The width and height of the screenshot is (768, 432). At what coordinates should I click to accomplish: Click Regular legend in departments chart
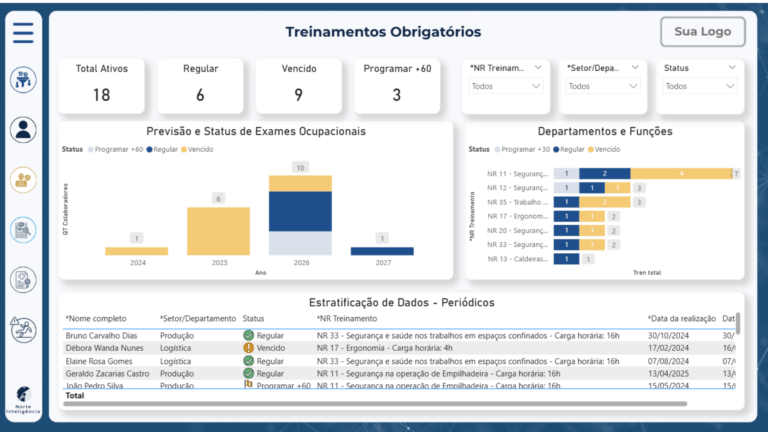[569, 149]
